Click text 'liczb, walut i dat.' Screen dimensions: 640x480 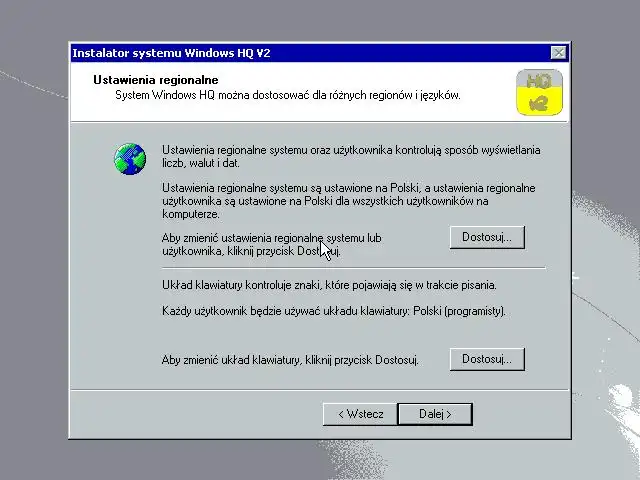pos(201,163)
